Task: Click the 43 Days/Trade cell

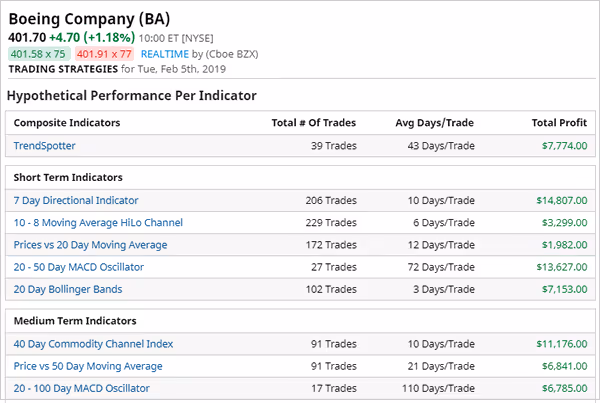Action: pos(441,146)
